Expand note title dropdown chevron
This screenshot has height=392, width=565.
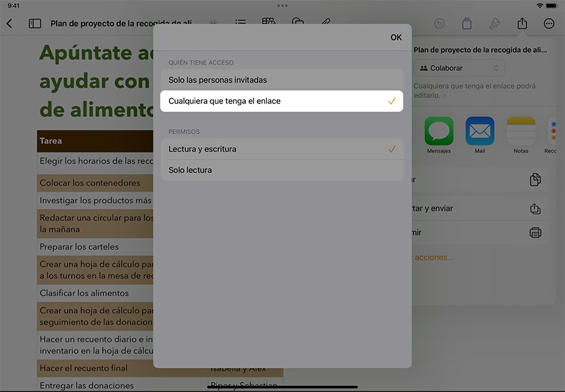(213, 23)
